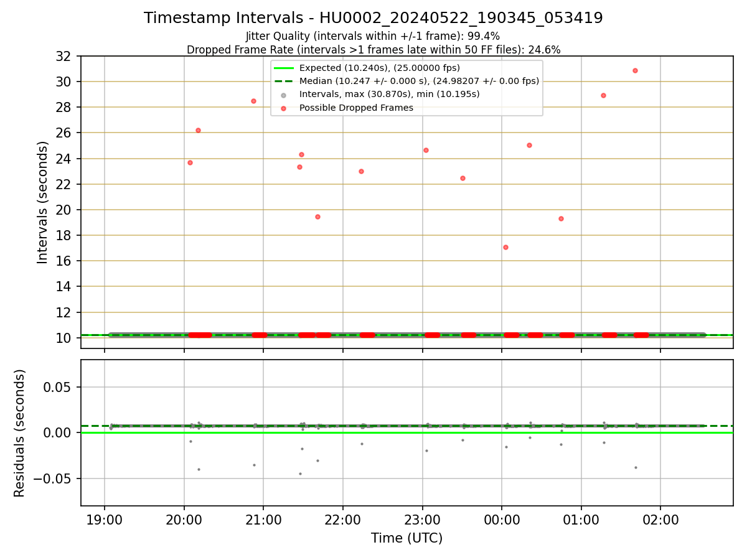Click the gray dot marker in legend

284,95
